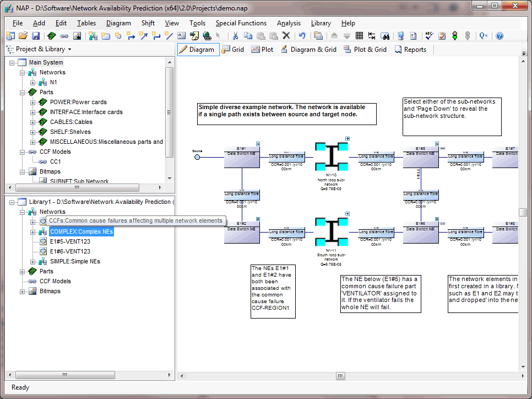
Task: Click the blue help question mark icon
Action: click(x=500, y=36)
